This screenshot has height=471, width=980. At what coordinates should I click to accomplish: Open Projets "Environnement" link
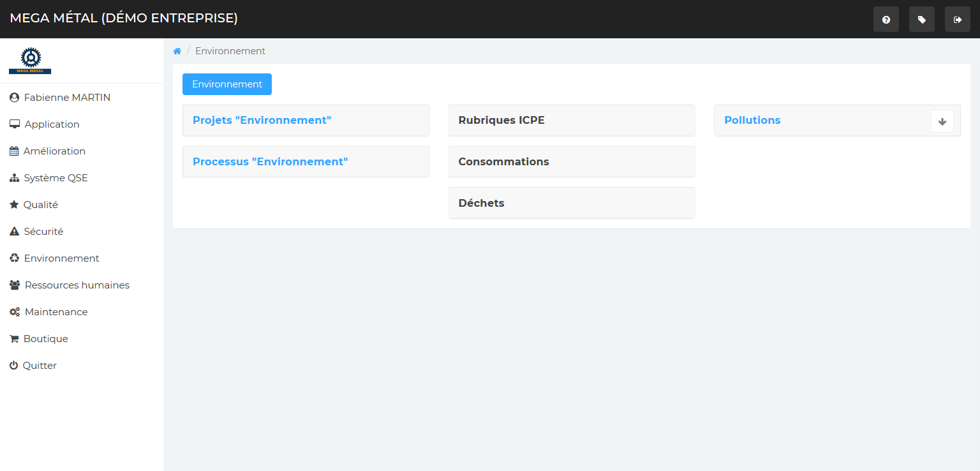coord(262,120)
